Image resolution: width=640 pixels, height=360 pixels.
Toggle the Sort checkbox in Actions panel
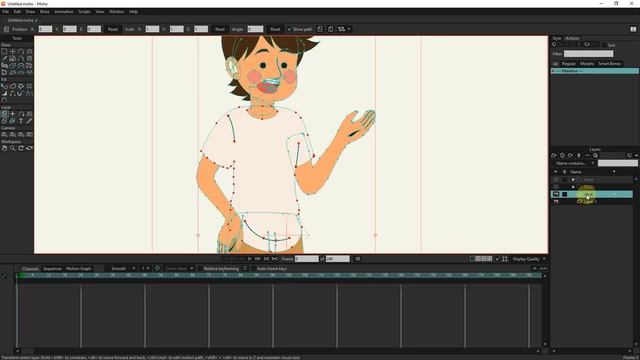[x=604, y=45]
